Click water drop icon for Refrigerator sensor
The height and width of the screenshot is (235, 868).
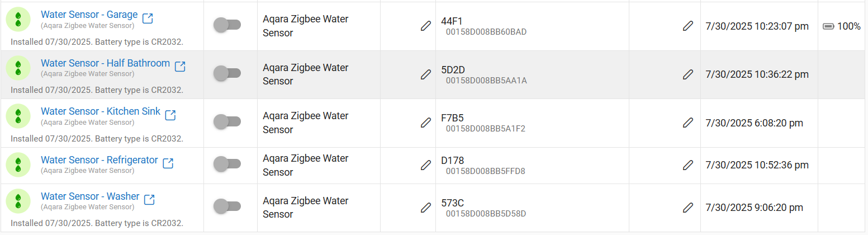tap(18, 164)
